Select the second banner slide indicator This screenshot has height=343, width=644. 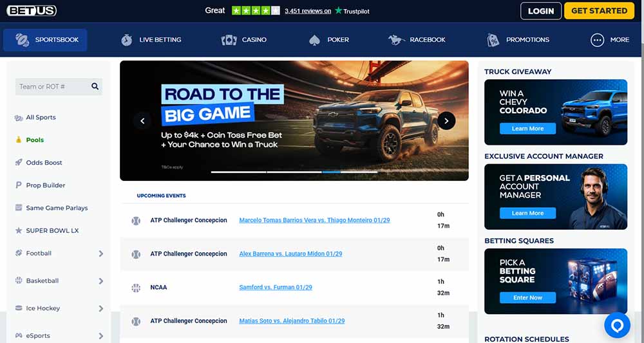click(294, 172)
